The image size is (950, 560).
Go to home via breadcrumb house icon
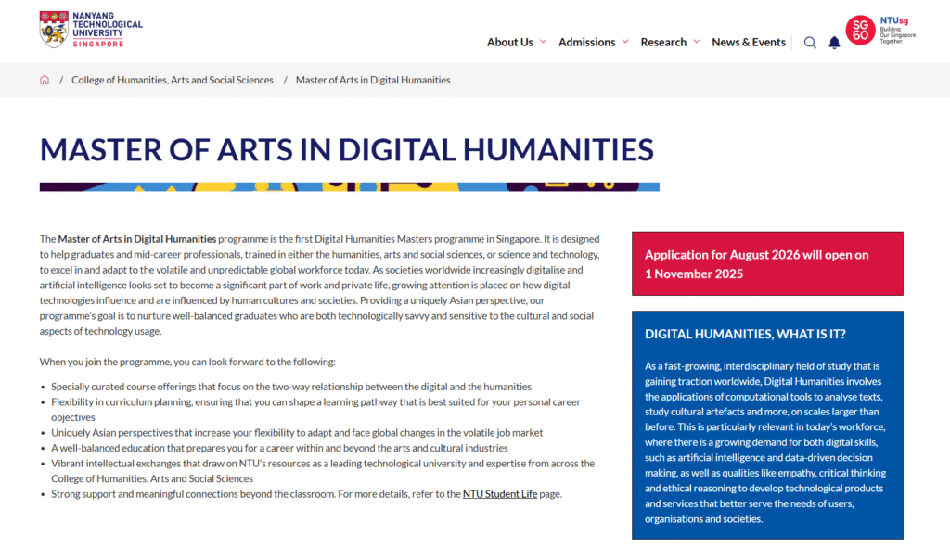tap(45, 81)
